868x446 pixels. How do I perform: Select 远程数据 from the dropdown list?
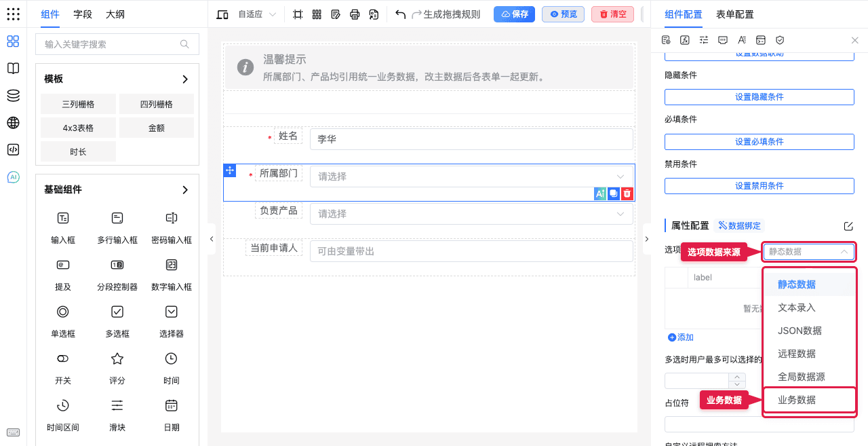[x=810, y=354]
